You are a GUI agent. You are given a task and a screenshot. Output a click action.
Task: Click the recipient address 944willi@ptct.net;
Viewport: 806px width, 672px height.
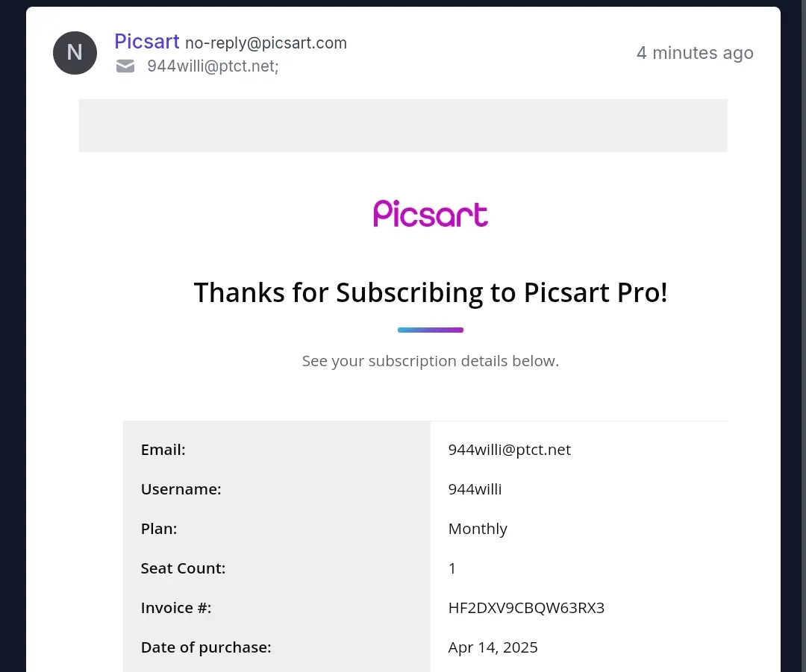coord(213,66)
